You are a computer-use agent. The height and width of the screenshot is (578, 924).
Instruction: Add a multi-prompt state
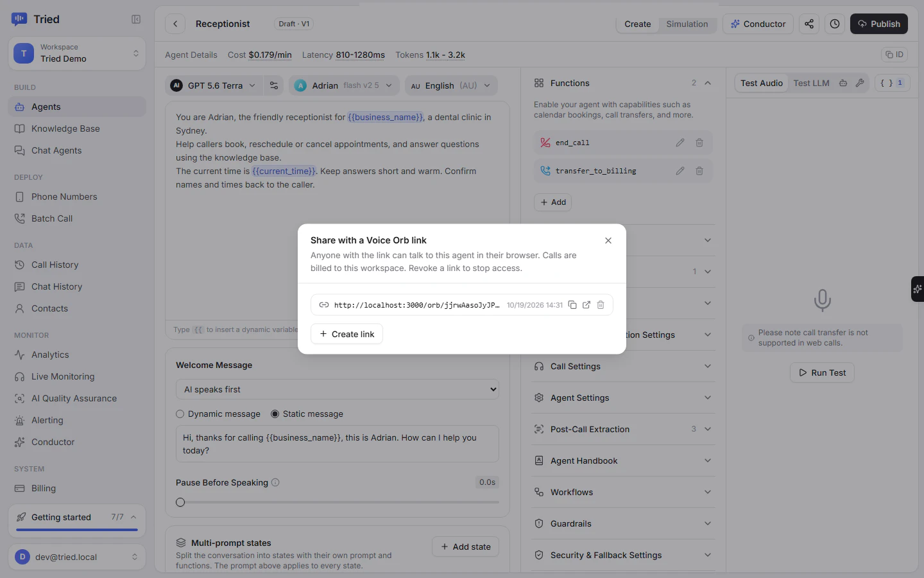[466, 547]
